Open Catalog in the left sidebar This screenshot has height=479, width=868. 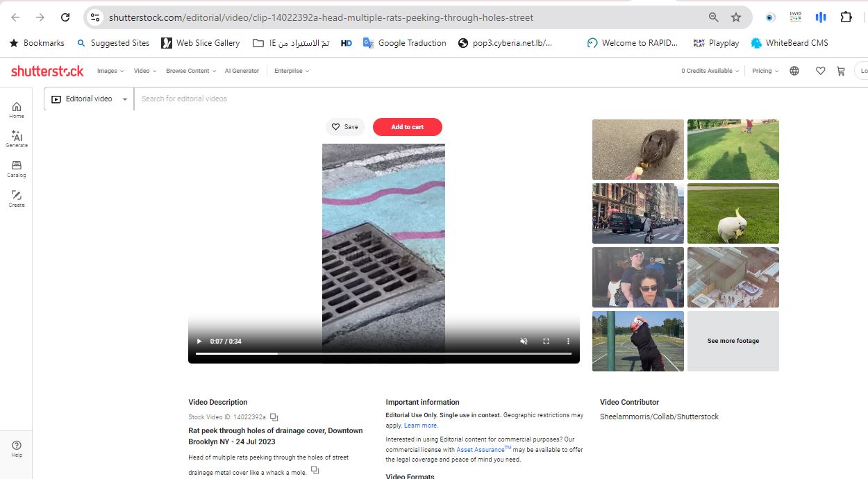(x=17, y=169)
